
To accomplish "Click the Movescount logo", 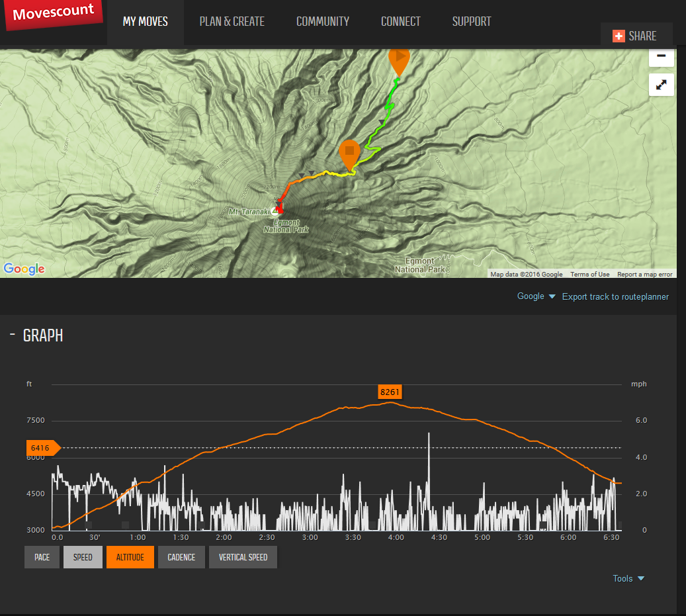I will 54,15.
